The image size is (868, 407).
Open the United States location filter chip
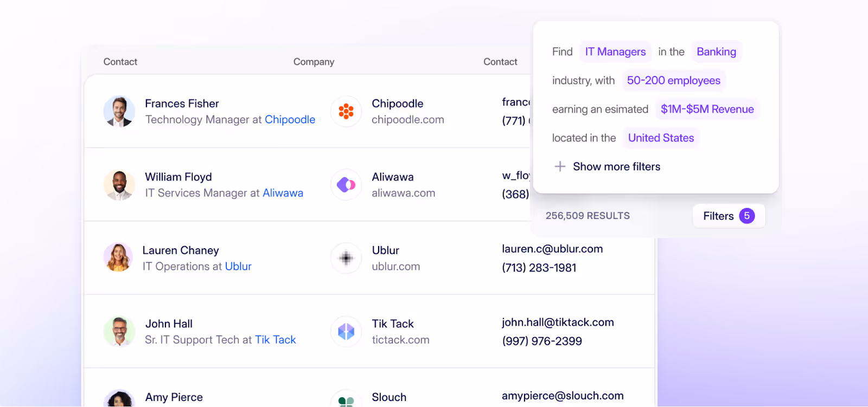coord(661,138)
